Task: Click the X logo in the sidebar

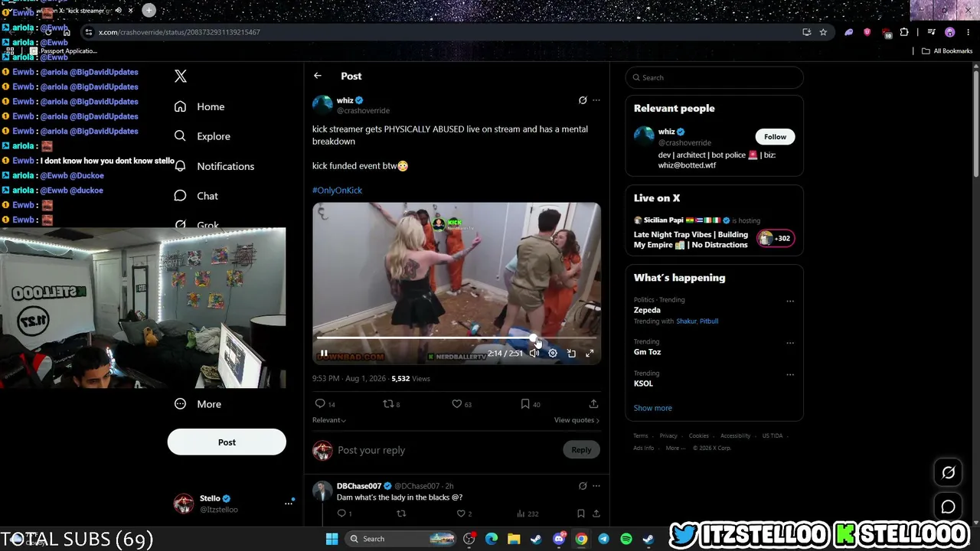Action: point(181,76)
